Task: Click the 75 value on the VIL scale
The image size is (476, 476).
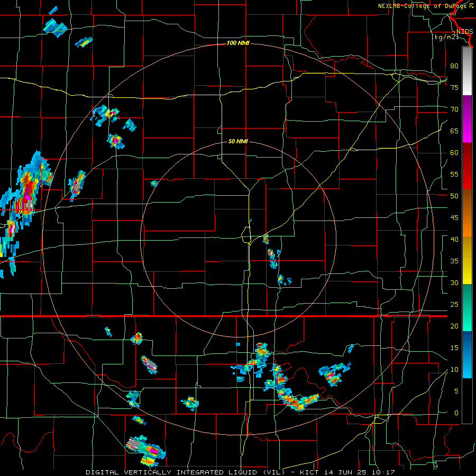Action: point(454,87)
